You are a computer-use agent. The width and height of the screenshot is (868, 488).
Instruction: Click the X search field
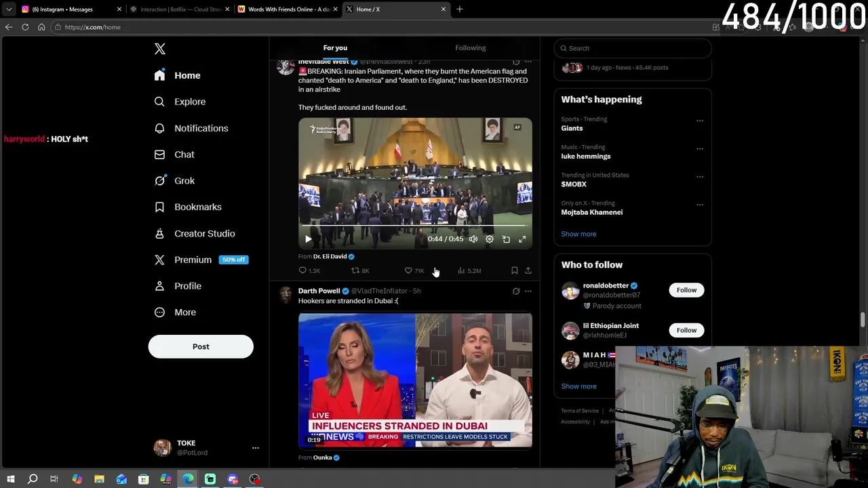[x=633, y=48]
